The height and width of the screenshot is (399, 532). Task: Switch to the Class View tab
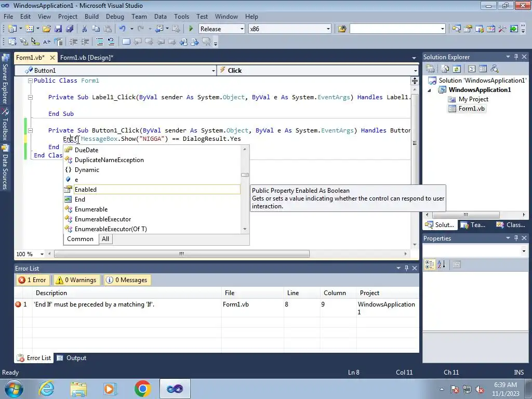pos(511,224)
